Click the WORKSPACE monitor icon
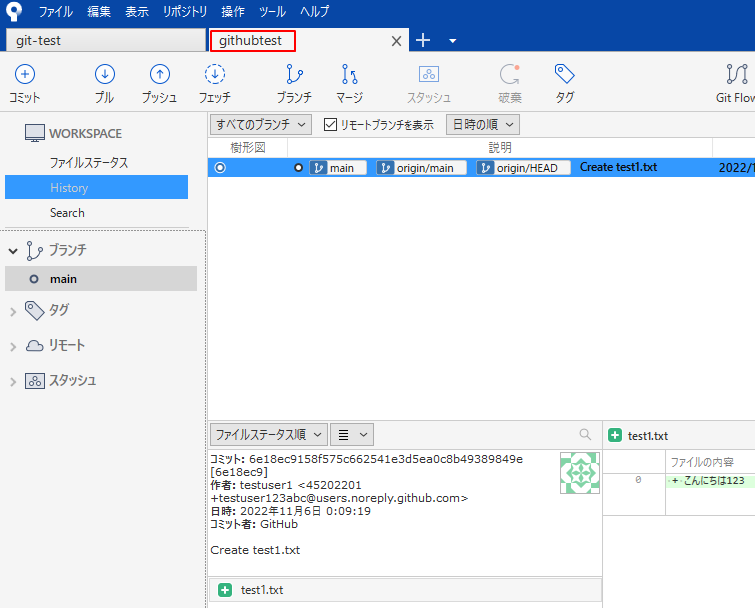755x608 pixels. (x=35, y=133)
